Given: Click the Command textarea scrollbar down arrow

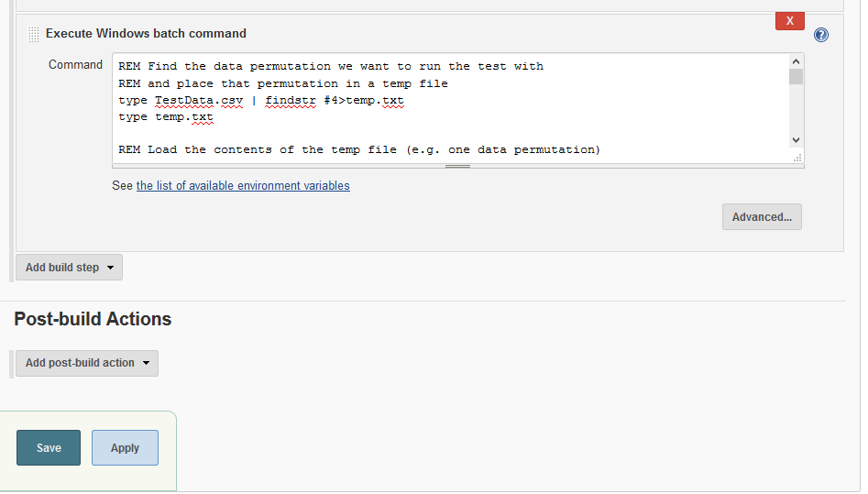Looking at the screenshot, I should (x=796, y=140).
